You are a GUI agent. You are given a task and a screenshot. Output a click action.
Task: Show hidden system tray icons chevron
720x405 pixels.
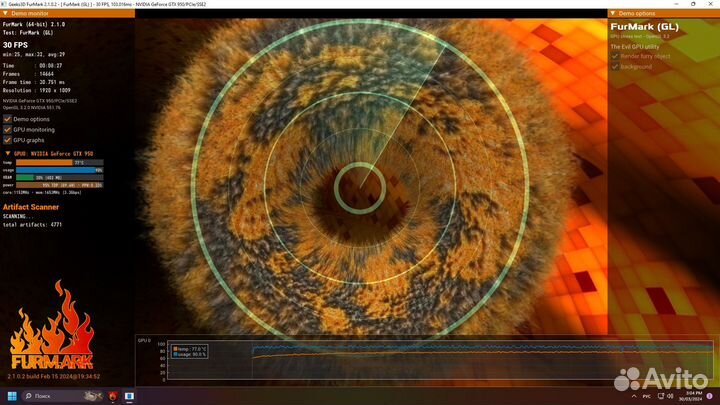pyautogui.click(x=634, y=396)
